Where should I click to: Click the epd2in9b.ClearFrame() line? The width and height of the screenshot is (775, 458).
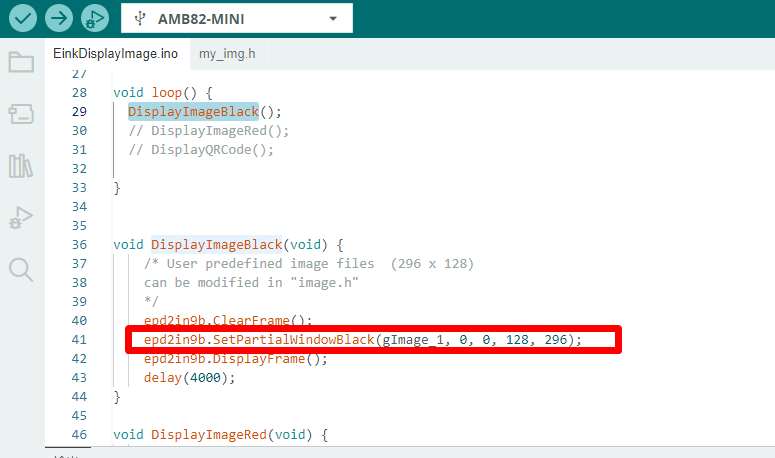pos(228,320)
